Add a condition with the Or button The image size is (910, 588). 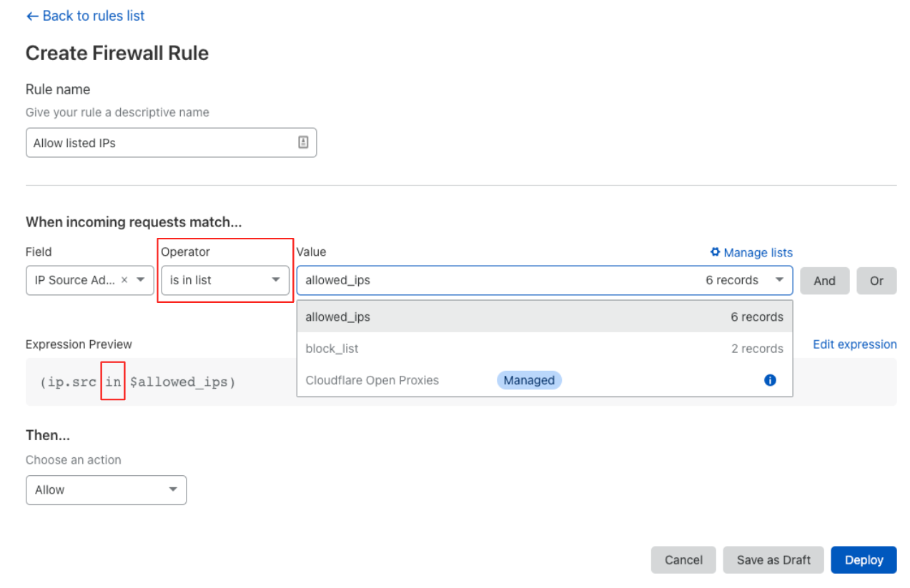876,280
